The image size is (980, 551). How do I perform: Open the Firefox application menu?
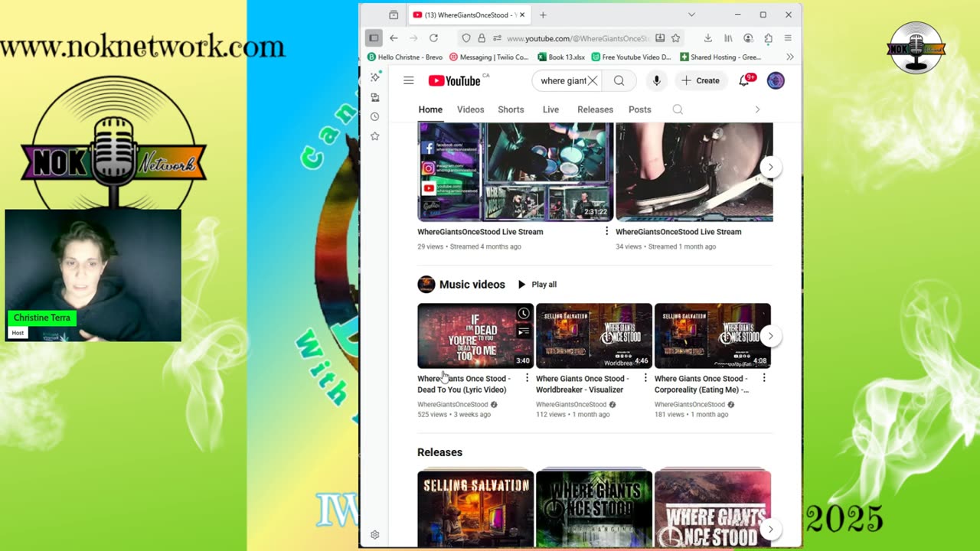coord(788,37)
